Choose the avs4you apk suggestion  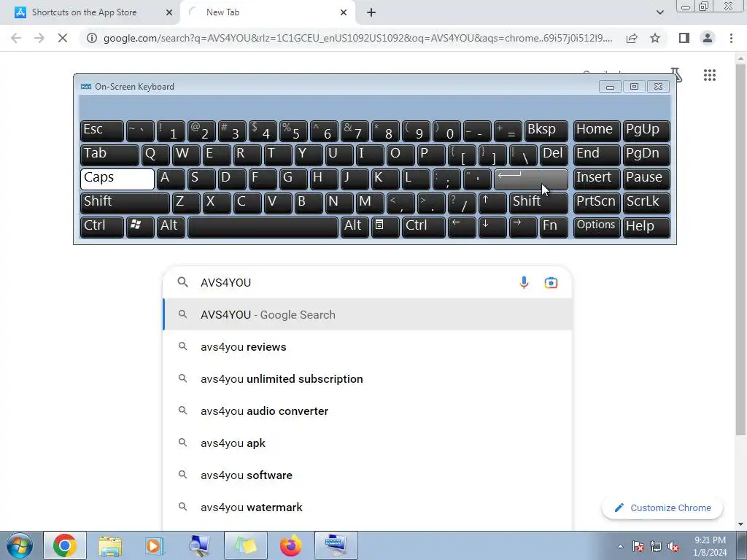click(x=368, y=443)
